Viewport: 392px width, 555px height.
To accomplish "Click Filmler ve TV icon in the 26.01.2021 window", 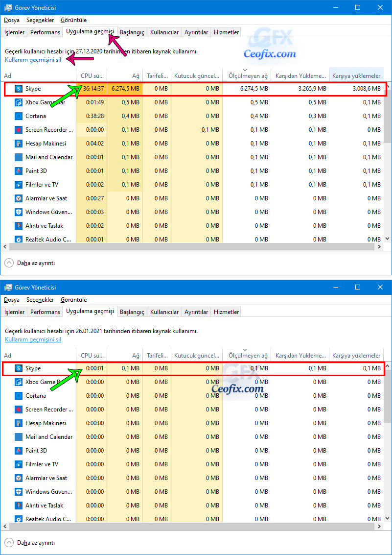I will coord(19,464).
